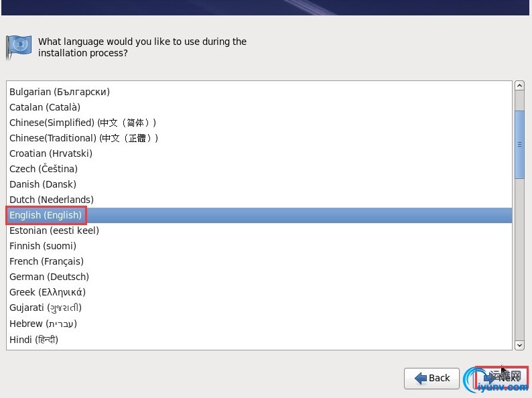This screenshot has height=398, width=532.
Task: Click the scrollbar up arrow
Action: pos(519,86)
